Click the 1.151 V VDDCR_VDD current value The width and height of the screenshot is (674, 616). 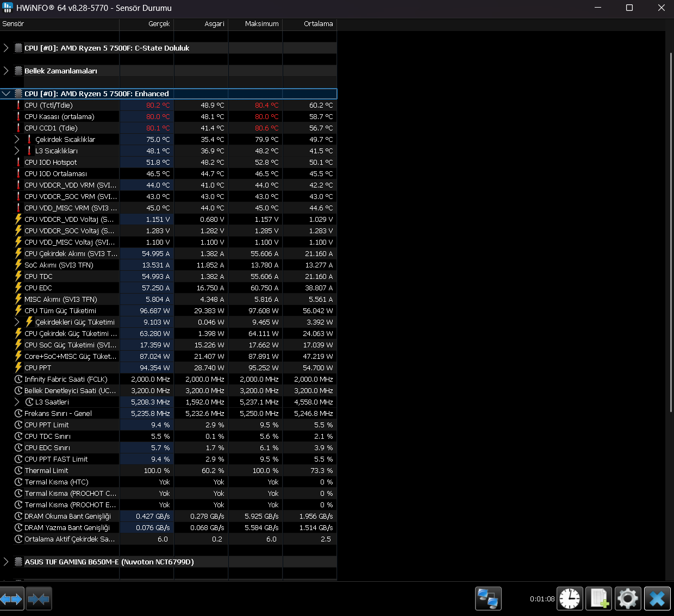[158, 220]
